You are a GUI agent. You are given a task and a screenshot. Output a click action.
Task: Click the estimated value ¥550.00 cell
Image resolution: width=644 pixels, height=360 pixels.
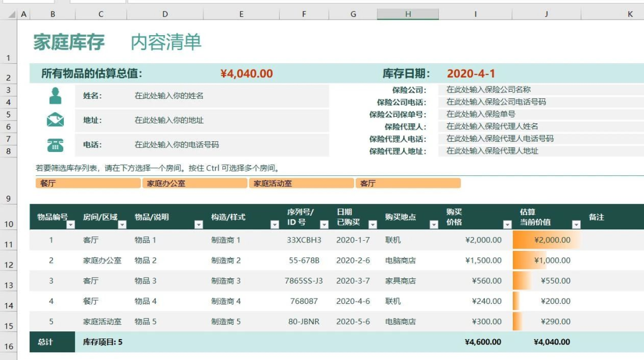tap(547, 281)
